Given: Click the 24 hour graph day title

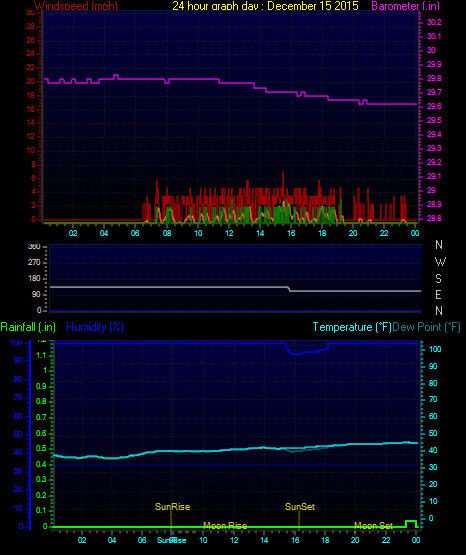Looking at the screenshot, I should pyautogui.click(x=265, y=6).
